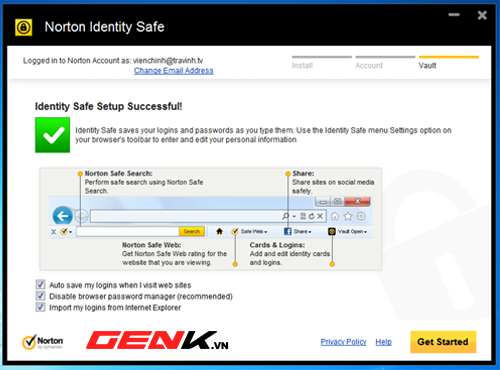The height and width of the screenshot is (370, 500).
Task: Click the Safe Web checkmark icon
Action: pyautogui.click(x=235, y=231)
